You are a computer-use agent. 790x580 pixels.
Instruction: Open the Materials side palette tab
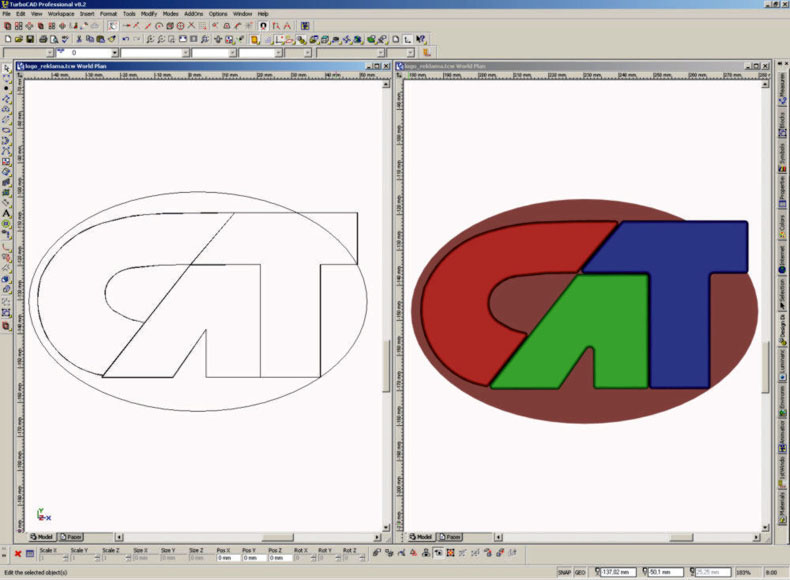tap(782, 508)
